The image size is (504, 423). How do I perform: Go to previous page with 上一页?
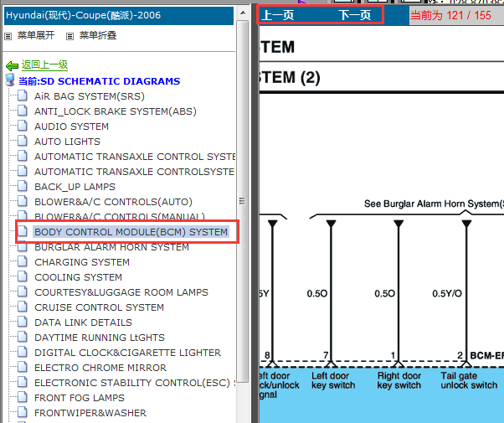pos(278,15)
